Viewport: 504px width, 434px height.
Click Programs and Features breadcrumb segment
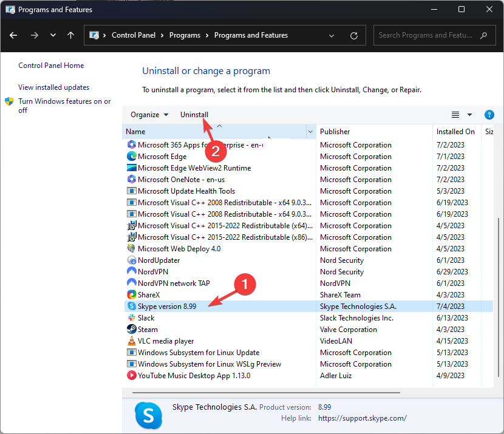click(251, 35)
